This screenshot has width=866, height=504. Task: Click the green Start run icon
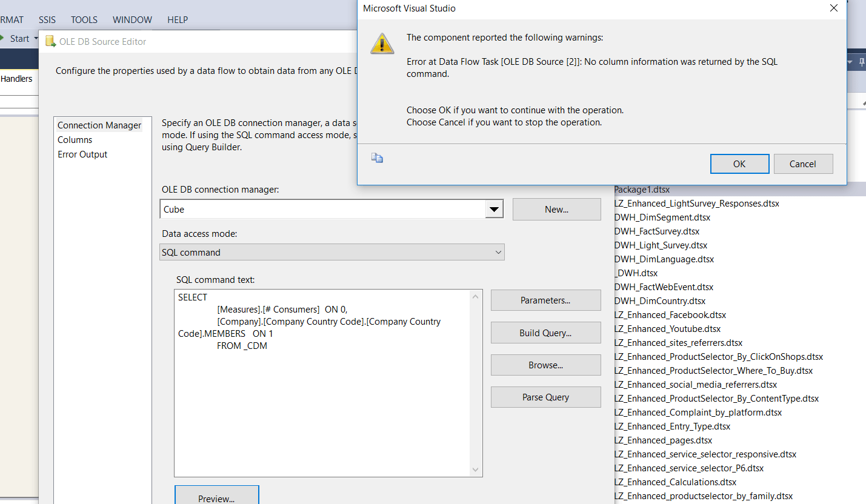3,38
